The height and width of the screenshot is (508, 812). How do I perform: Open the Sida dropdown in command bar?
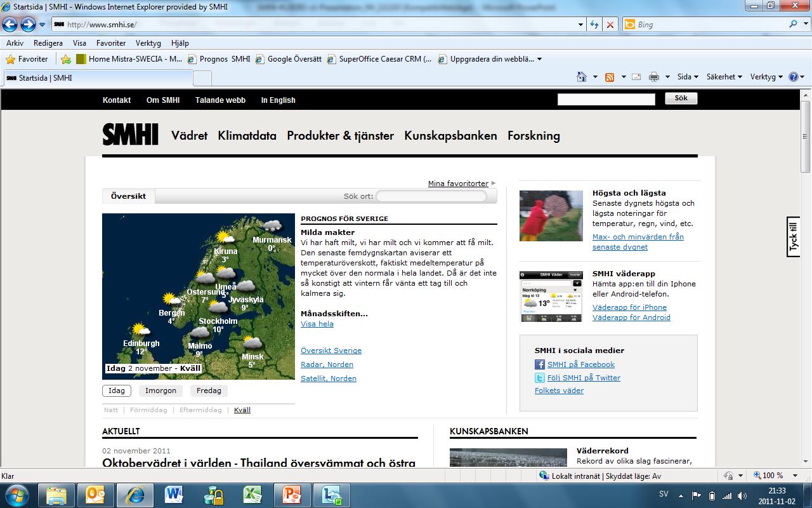point(688,77)
